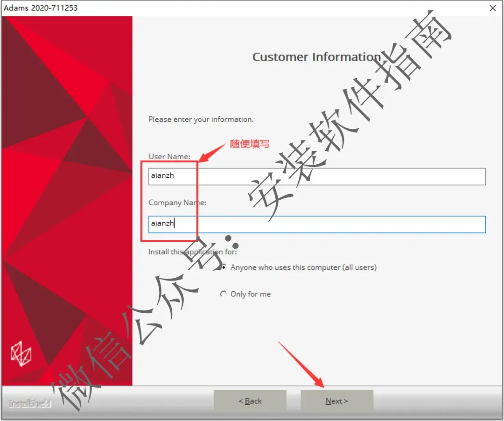The width and height of the screenshot is (504, 421).
Task: Click into the Company Name field
Action: coord(317,225)
